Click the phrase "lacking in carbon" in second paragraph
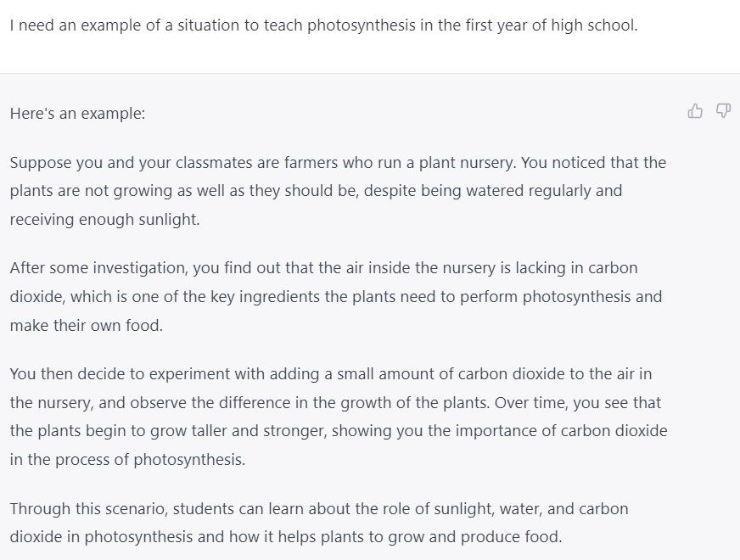740x560 pixels. point(578,267)
